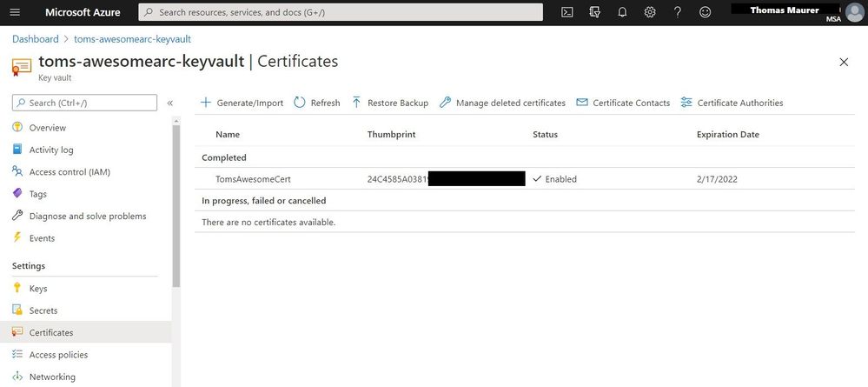
Task: Refresh the certificates list
Action: tap(316, 103)
